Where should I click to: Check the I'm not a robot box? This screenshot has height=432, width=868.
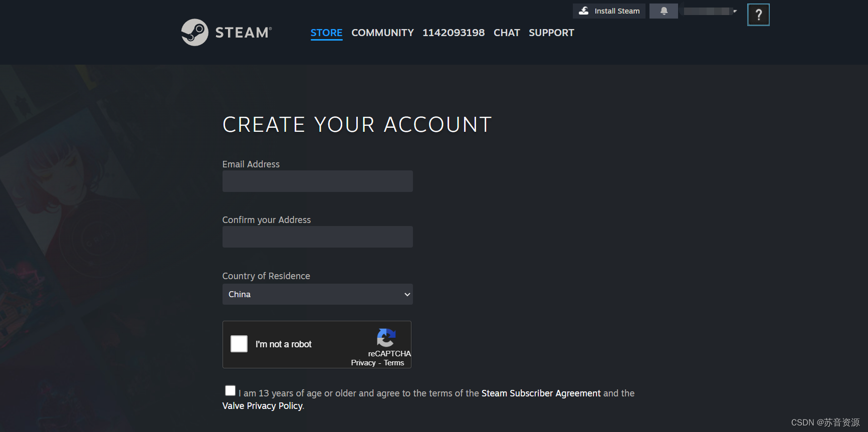pos(239,344)
